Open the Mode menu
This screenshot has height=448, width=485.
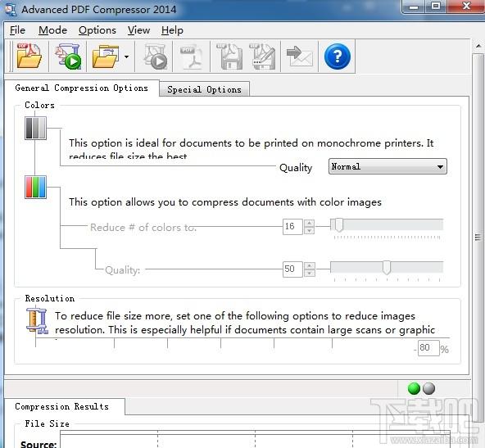tap(52, 30)
